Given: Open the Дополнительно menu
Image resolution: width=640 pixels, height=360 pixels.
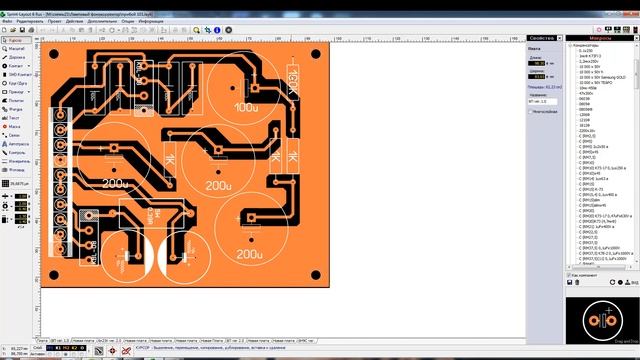Looking at the screenshot, I should (102, 21).
